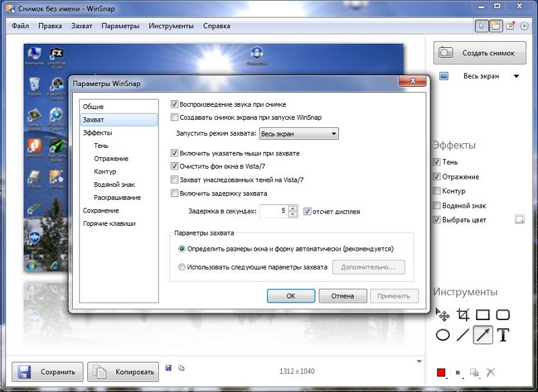Decrease the Задержка в секундах value

point(293,214)
